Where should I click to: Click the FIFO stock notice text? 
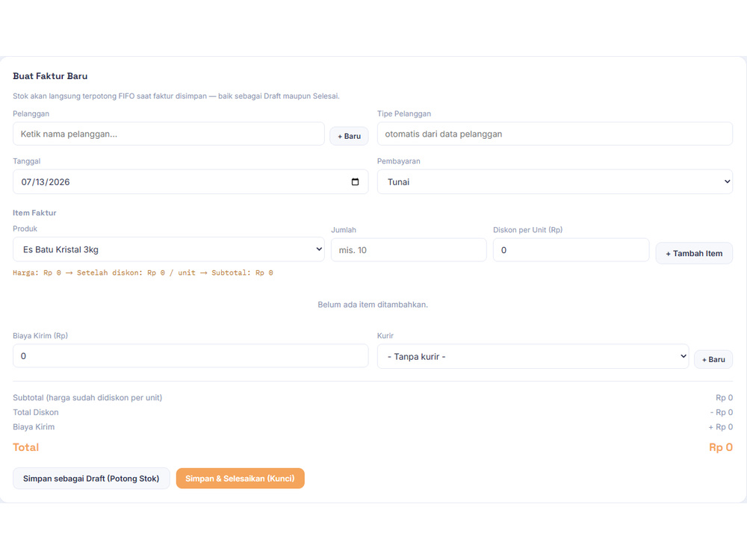tap(176, 96)
